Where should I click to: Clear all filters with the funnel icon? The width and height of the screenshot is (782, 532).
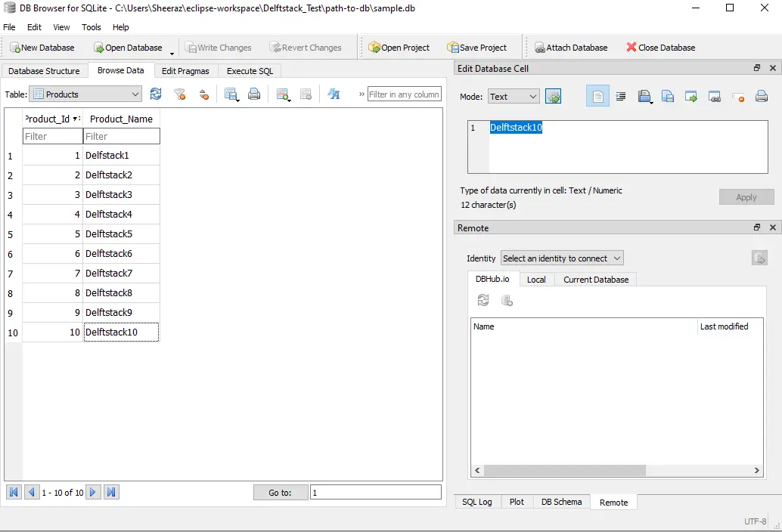[179, 94]
